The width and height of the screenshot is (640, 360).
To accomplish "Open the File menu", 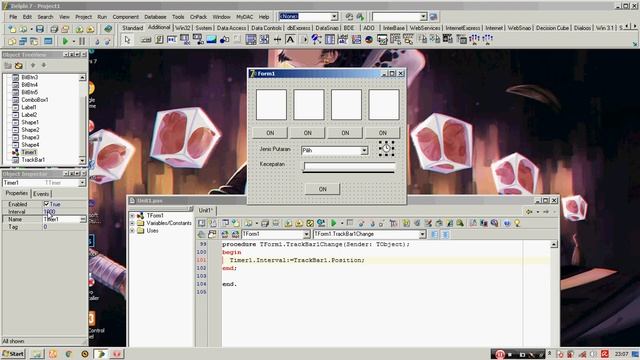I will pos(13,17).
